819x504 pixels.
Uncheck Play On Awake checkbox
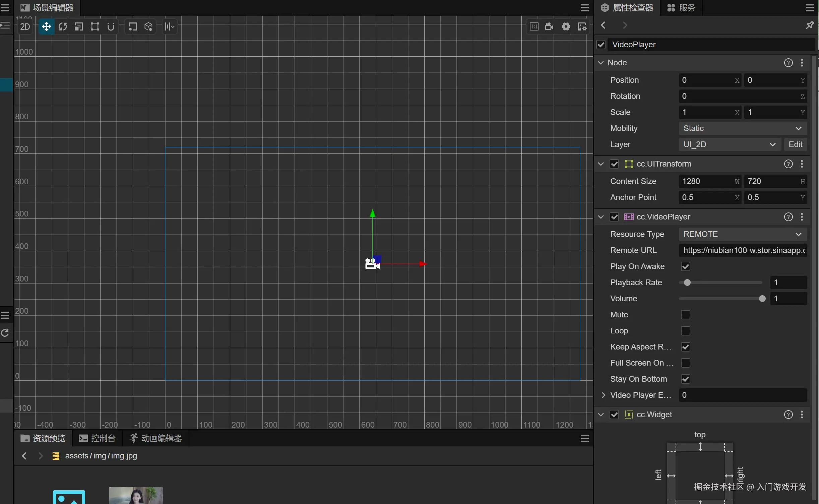pyautogui.click(x=686, y=266)
